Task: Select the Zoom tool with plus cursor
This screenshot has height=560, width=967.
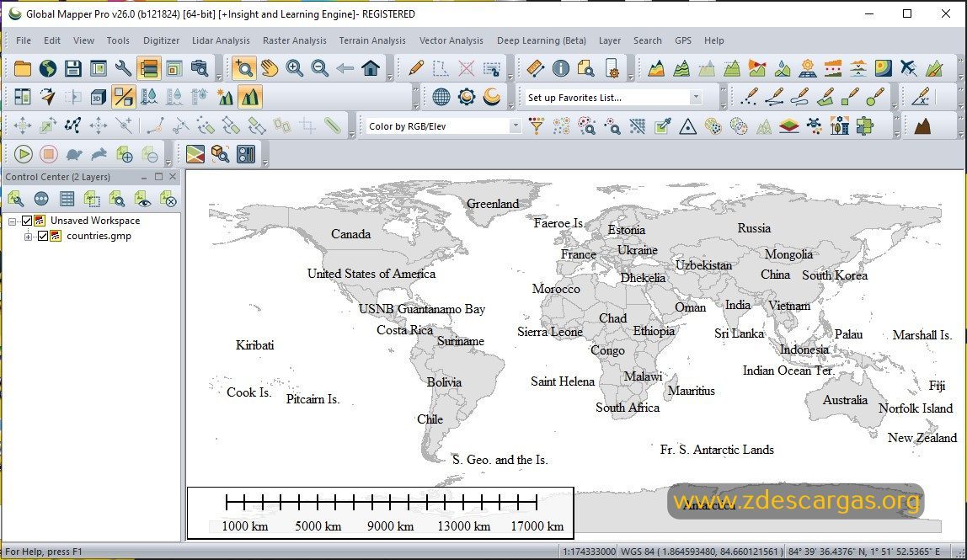Action: pos(244,68)
